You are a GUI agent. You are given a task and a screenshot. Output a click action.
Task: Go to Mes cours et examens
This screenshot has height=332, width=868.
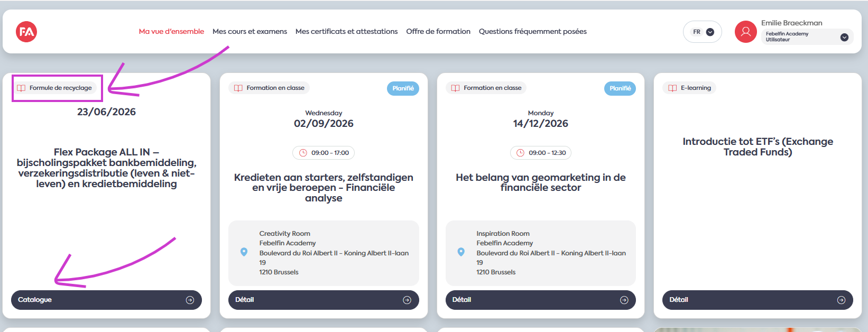pyautogui.click(x=250, y=32)
